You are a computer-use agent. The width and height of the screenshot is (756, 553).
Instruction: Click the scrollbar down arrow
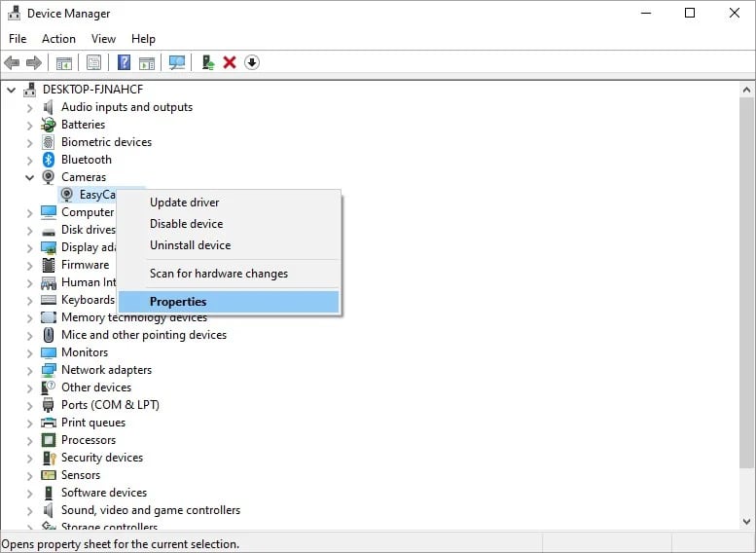tap(746, 522)
